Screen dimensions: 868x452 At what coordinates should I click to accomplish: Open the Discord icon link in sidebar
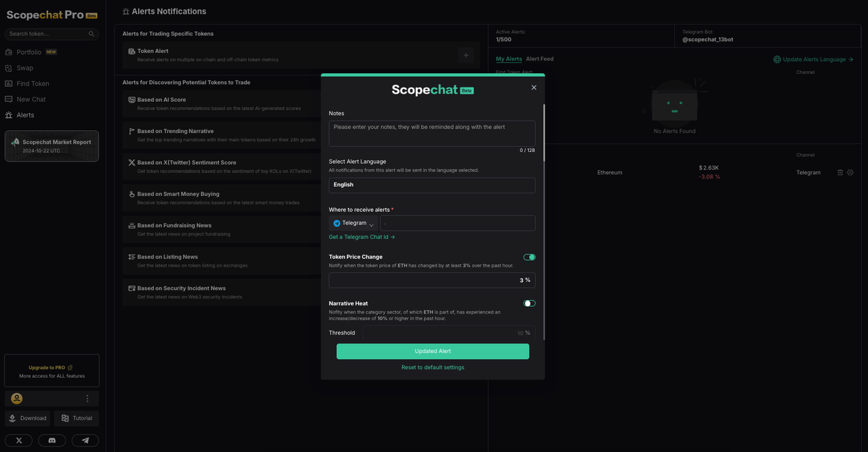[52, 440]
